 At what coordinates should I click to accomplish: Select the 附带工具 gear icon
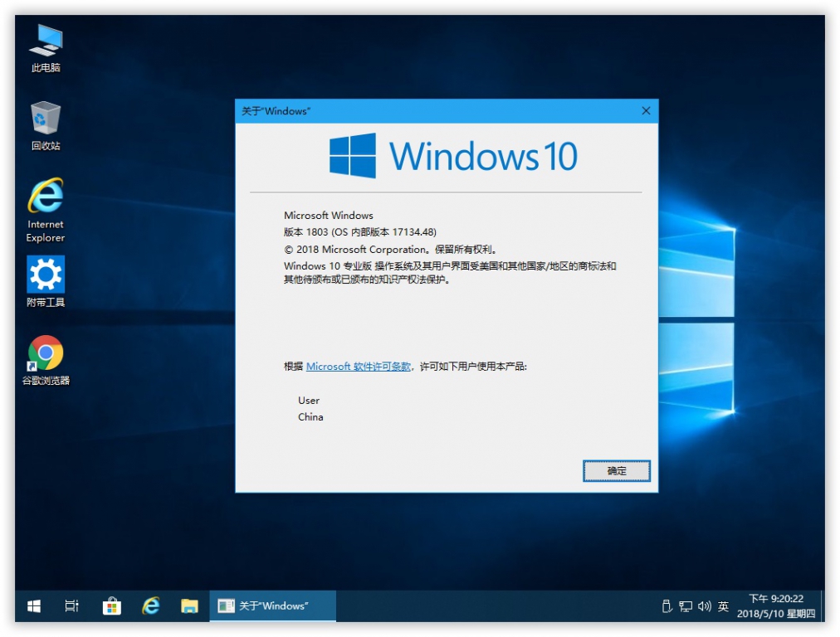(46, 281)
